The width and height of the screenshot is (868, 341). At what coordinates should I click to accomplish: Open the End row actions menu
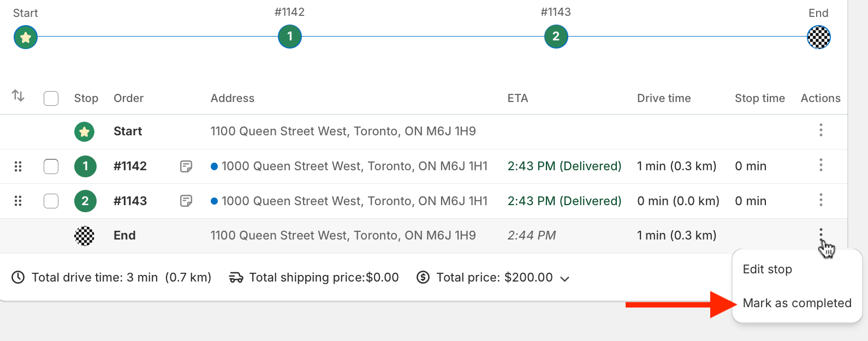point(821,234)
